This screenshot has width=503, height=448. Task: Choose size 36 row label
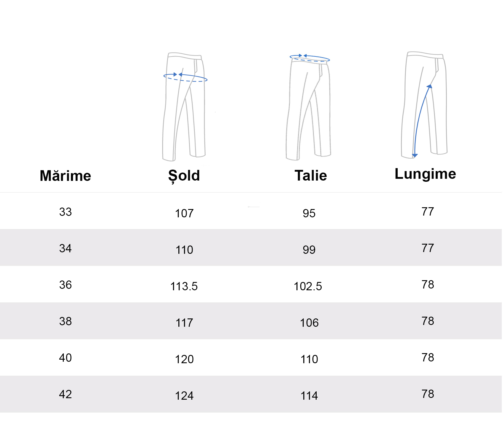tap(65, 285)
